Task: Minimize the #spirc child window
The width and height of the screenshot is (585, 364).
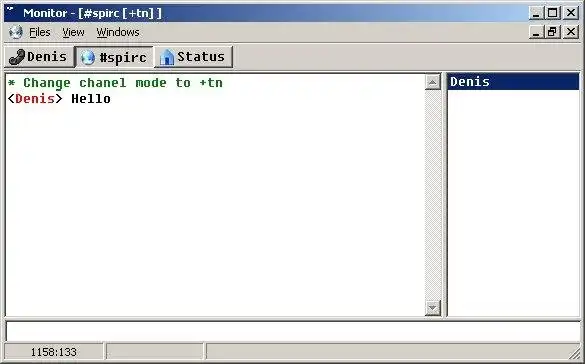Action: [536, 32]
